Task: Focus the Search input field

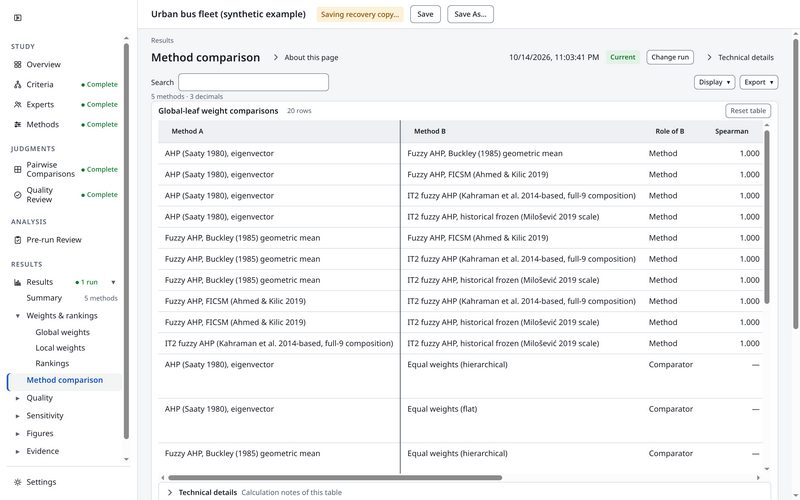Action: click(253, 82)
